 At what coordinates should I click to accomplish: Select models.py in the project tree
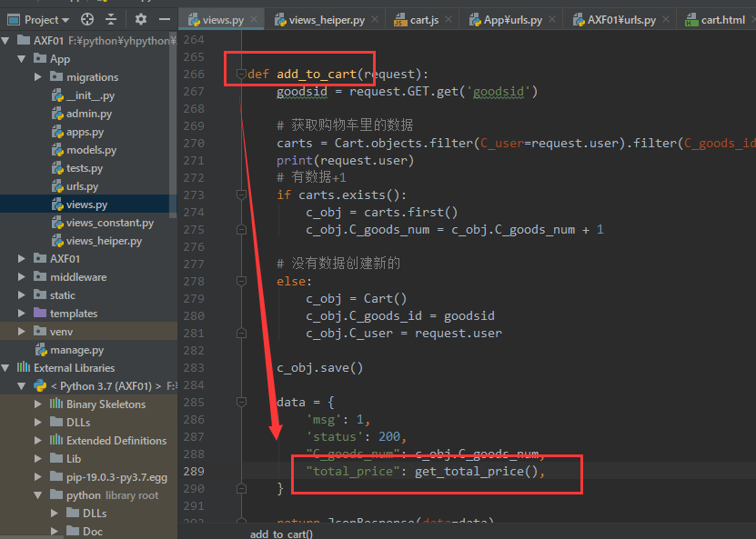[91, 150]
